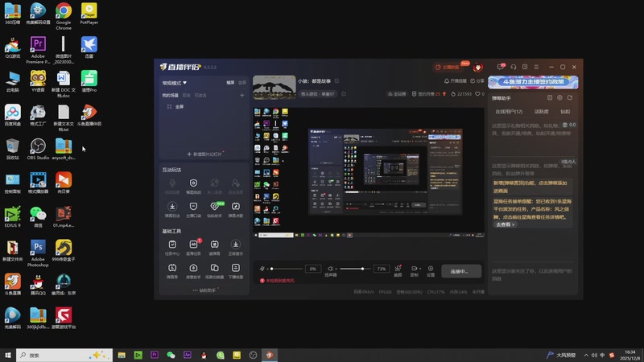Open the 弹幕点歌 feature

coord(236,209)
